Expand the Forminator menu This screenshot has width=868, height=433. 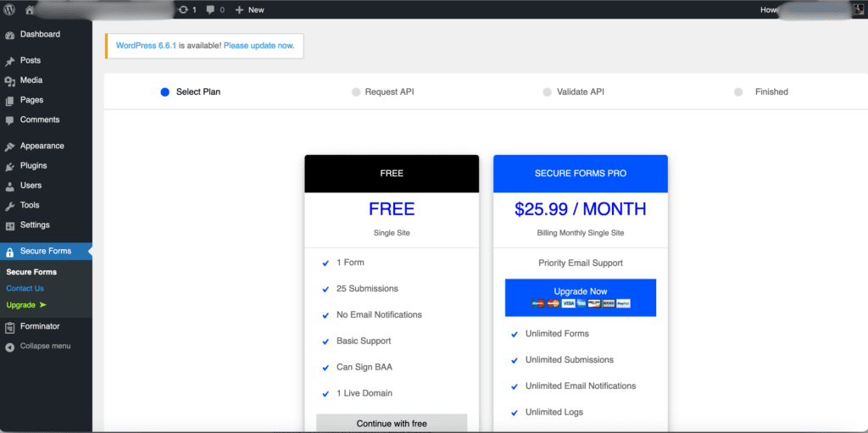click(x=39, y=326)
